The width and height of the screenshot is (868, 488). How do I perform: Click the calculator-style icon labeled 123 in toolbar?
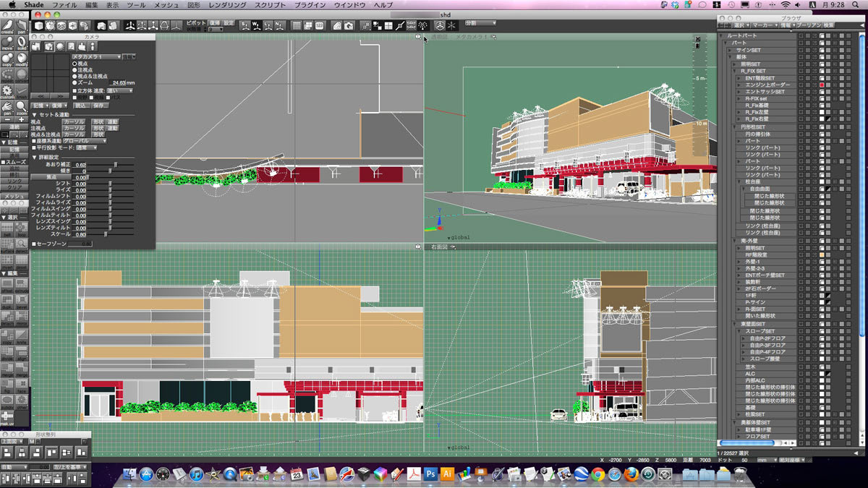tap(319, 25)
